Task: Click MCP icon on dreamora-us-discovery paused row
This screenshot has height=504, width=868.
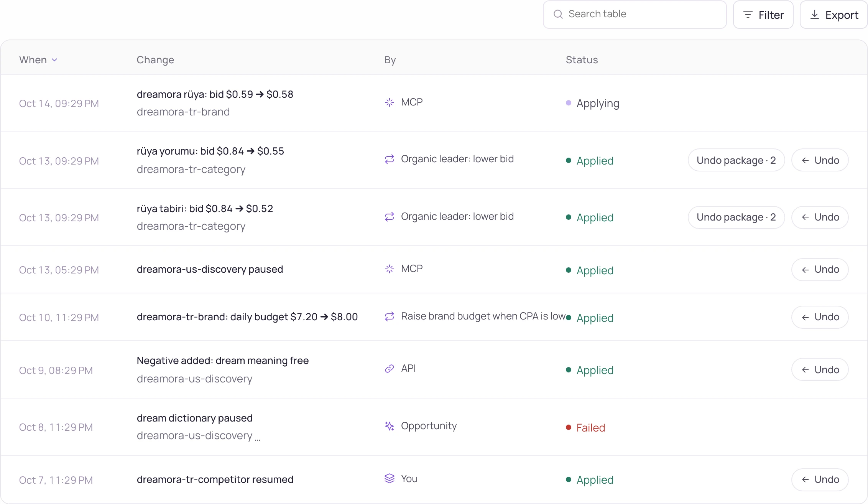Action: pos(390,269)
